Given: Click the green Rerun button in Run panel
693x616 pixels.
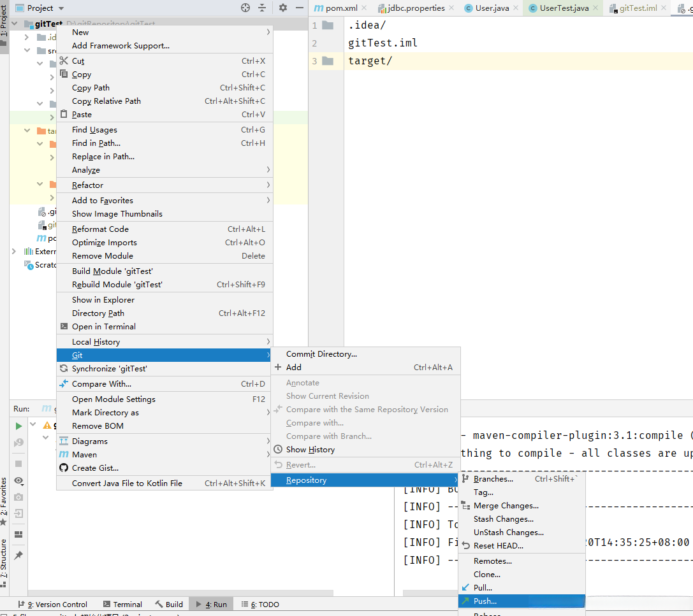Looking at the screenshot, I should click(18, 426).
